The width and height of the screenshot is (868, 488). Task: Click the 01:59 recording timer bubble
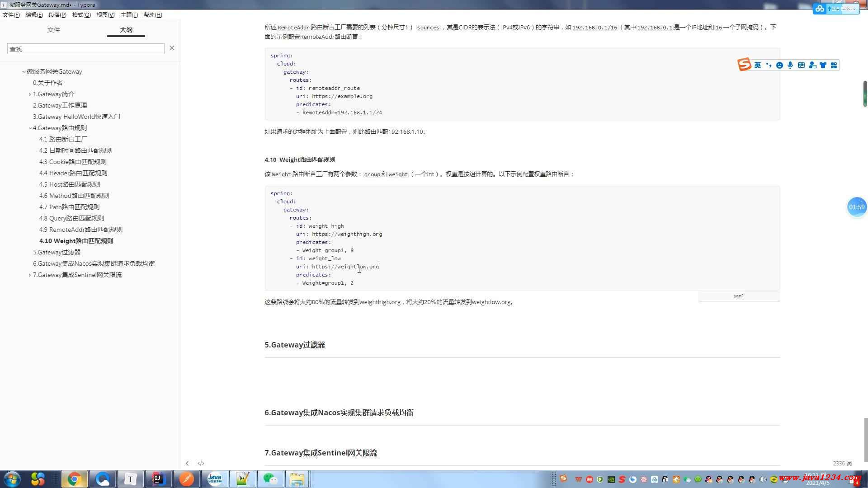[x=857, y=207]
